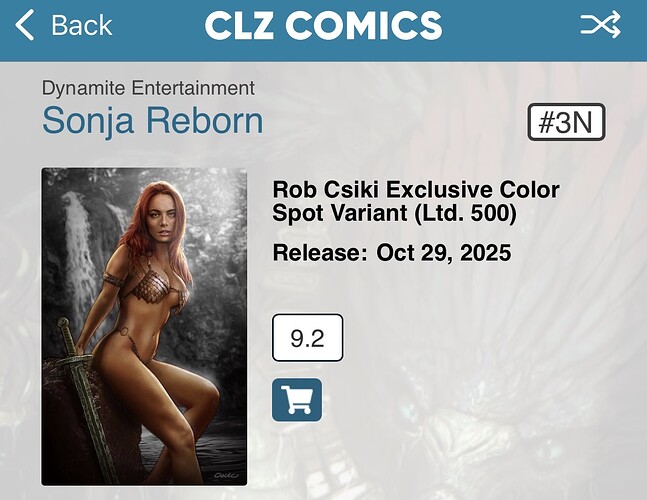Select the 9.2 grade box

click(307, 338)
